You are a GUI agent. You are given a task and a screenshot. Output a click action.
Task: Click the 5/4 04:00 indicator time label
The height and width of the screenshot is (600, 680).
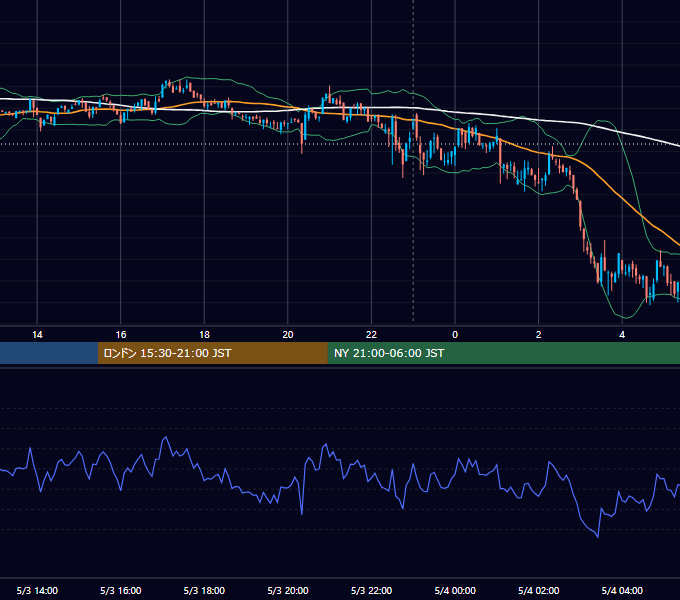point(622,590)
